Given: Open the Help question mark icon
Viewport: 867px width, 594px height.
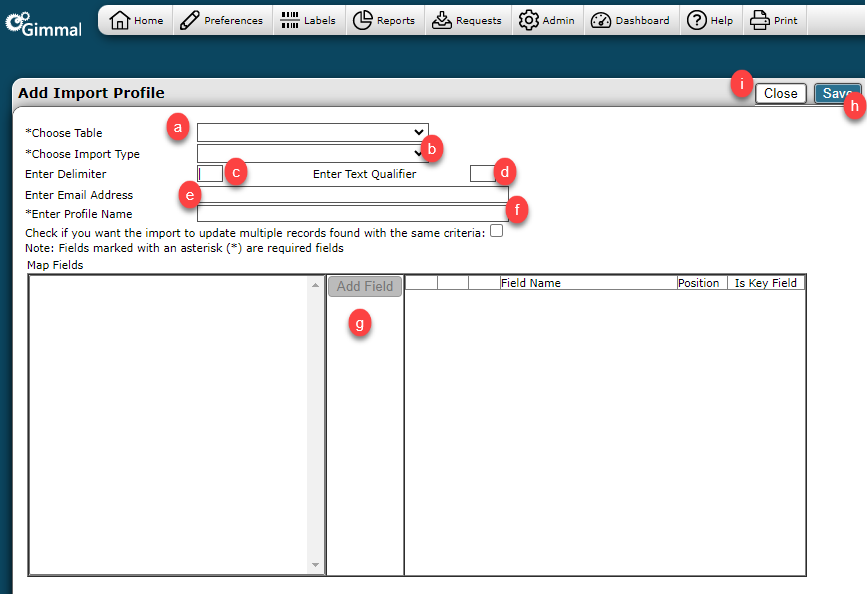Looking at the screenshot, I should click(x=697, y=20).
